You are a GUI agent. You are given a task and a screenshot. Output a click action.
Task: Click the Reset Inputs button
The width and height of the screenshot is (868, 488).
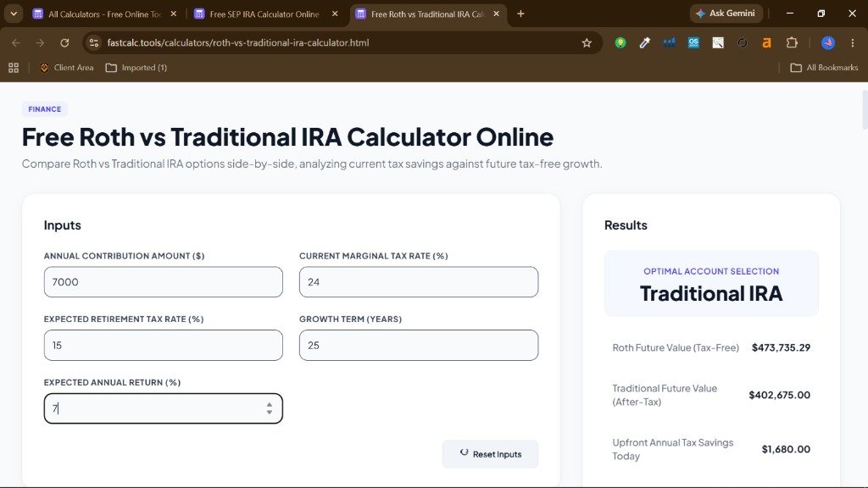point(491,454)
